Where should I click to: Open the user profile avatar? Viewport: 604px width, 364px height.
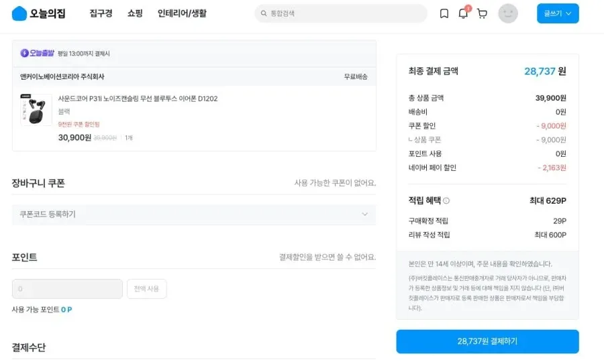coord(508,13)
